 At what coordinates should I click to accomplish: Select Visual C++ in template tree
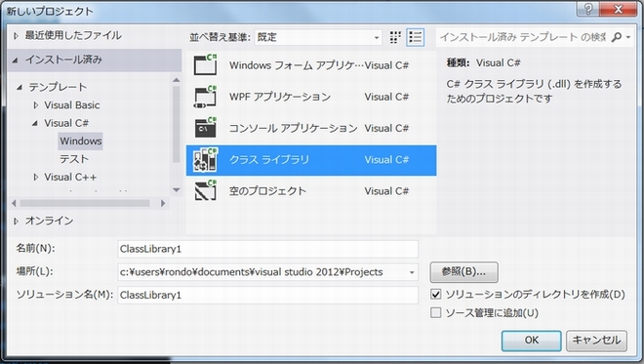70,177
